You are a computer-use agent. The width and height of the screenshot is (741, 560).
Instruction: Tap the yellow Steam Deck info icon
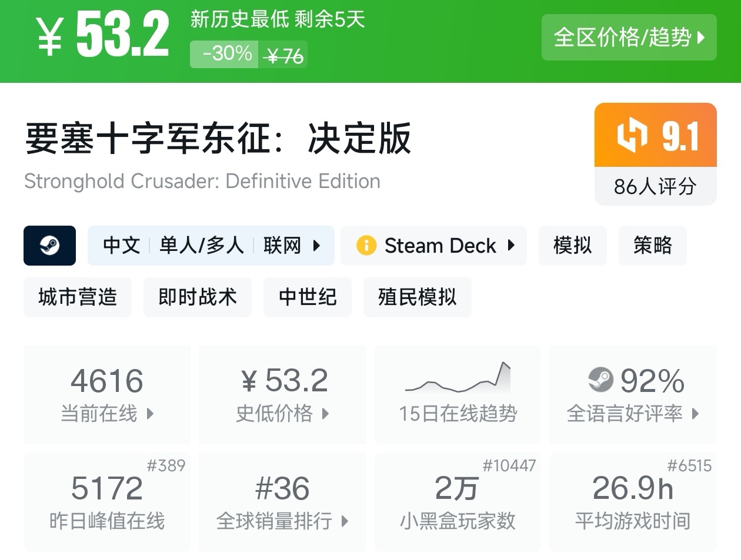(x=366, y=246)
